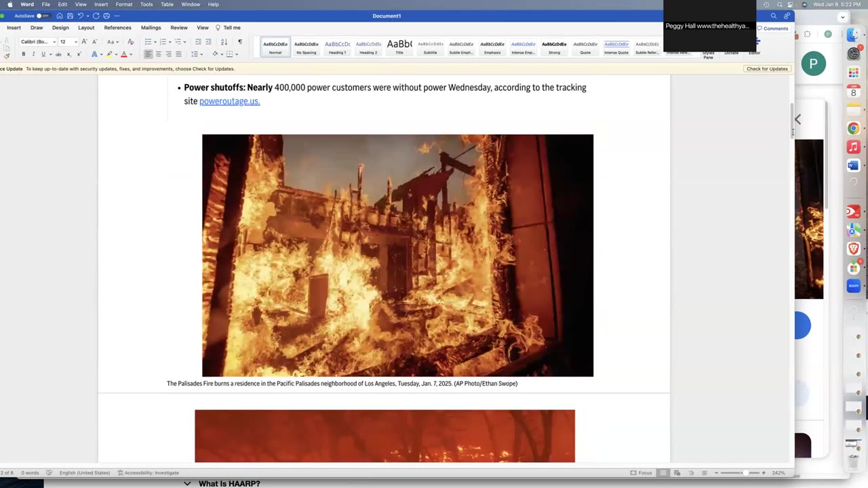868x488 pixels.
Task: Apply subscript formatting
Action: [69, 54]
